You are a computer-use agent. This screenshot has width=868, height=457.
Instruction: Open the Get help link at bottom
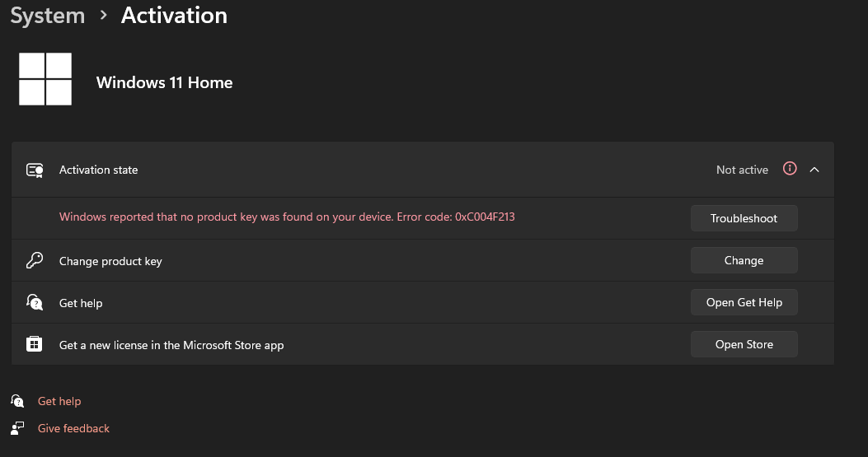point(59,401)
